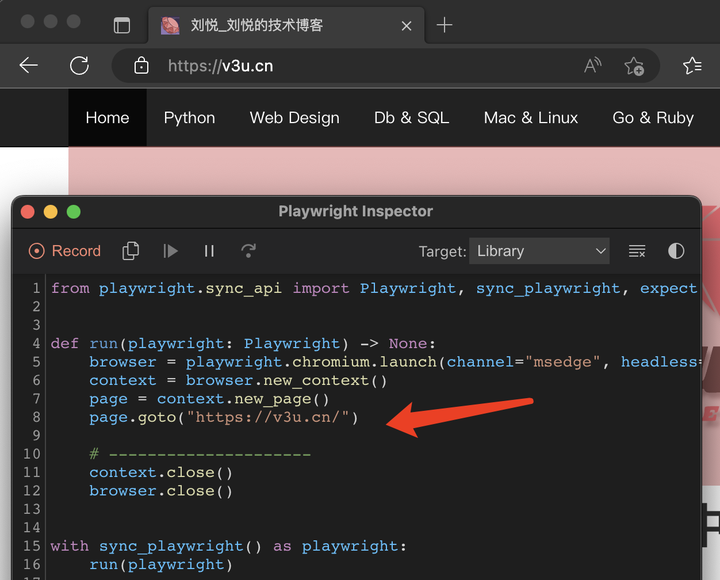Add this page to favorites
Screen dimensions: 720x580
point(634,66)
